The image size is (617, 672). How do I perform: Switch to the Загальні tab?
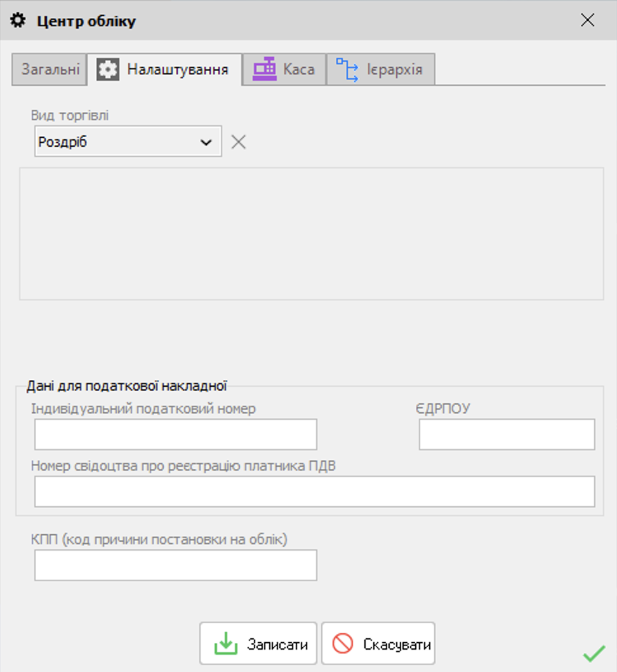(50, 69)
